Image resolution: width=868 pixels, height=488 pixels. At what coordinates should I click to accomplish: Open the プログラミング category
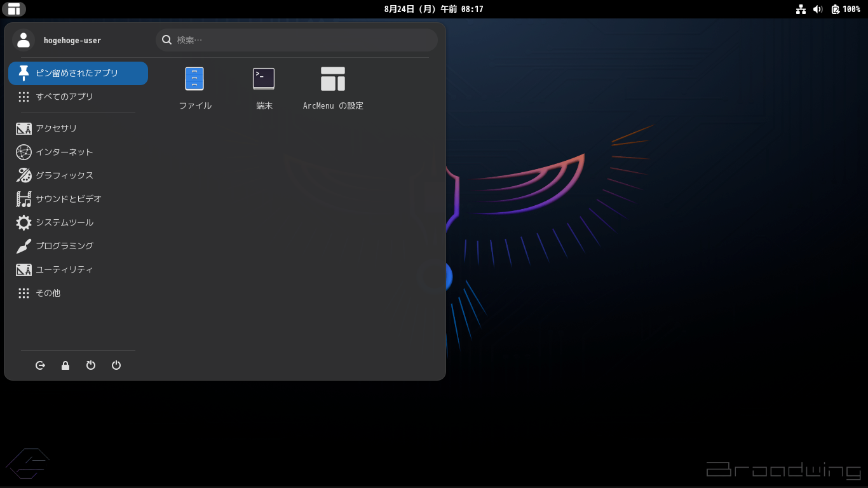(x=78, y=246)
